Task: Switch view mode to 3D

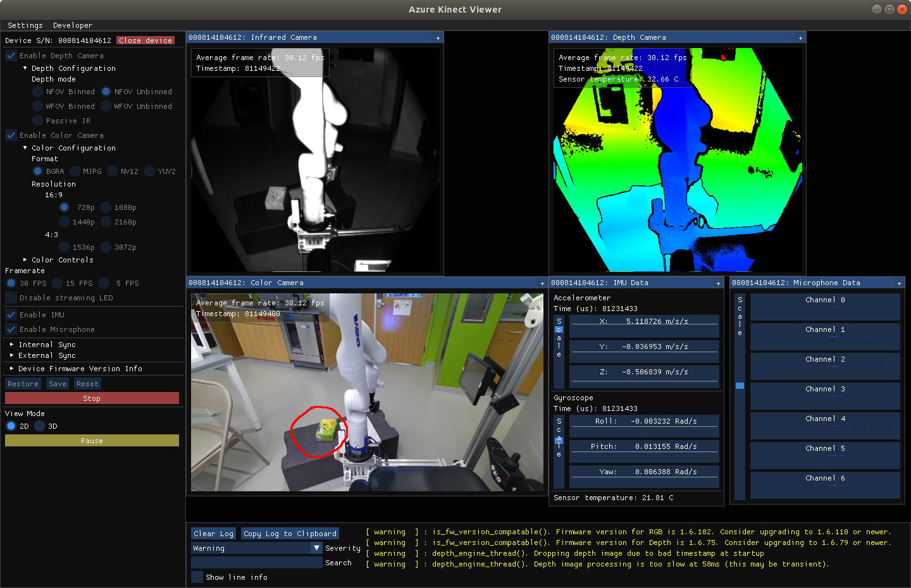Action: [x=40, y=426]
